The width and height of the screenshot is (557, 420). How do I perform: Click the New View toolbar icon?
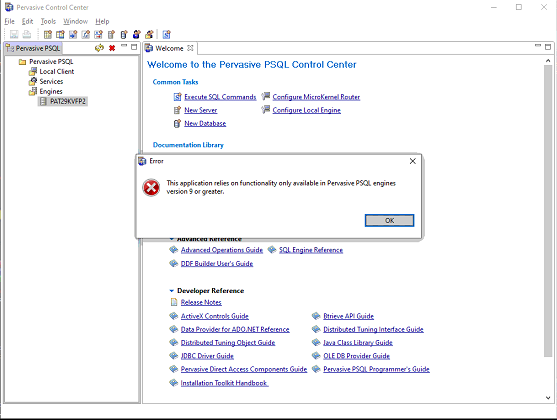pos(60,34)
